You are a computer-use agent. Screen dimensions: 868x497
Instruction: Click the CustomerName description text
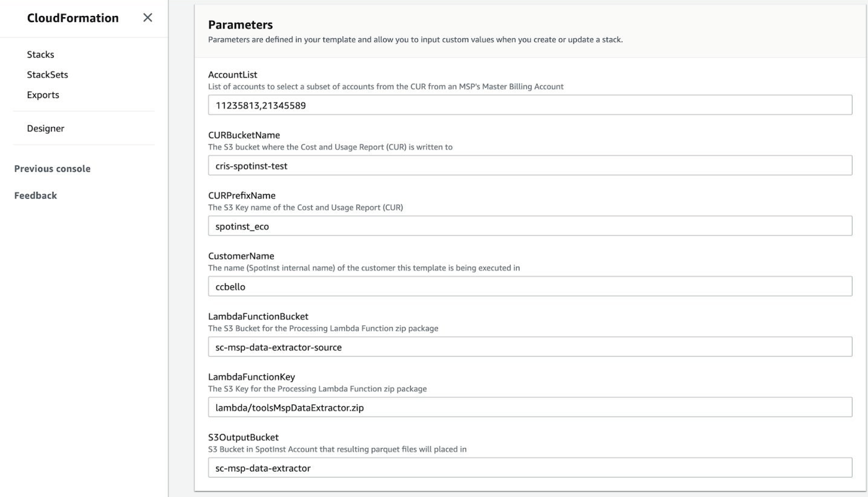click(x=364, y=268)
